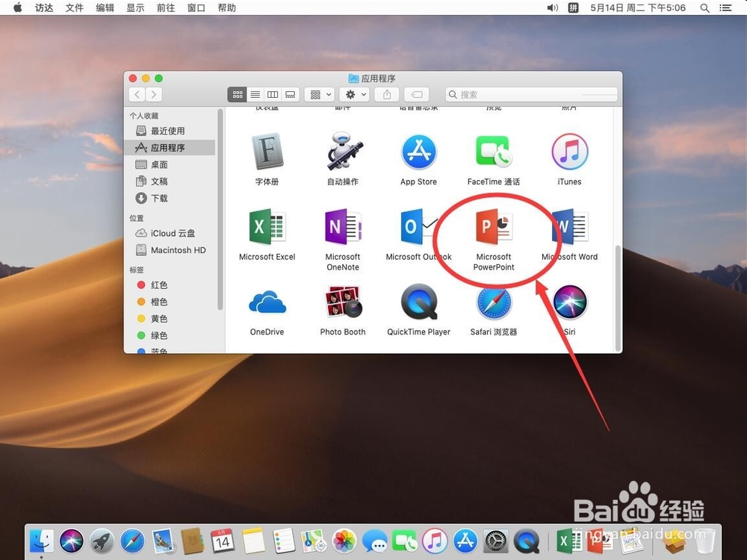Open Photos from the Dock
Image resolution: width=747 pixels, height=560 pixels.
point(344,541)
